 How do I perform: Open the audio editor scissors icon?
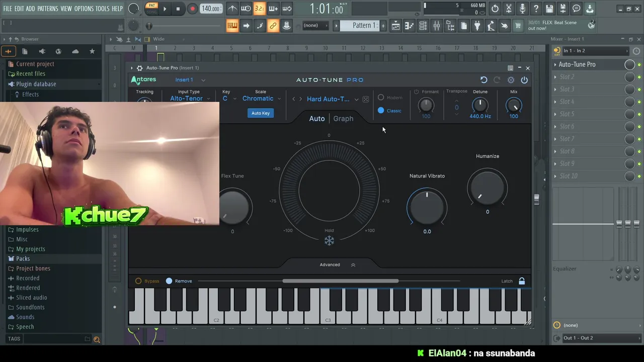point(509,9)
